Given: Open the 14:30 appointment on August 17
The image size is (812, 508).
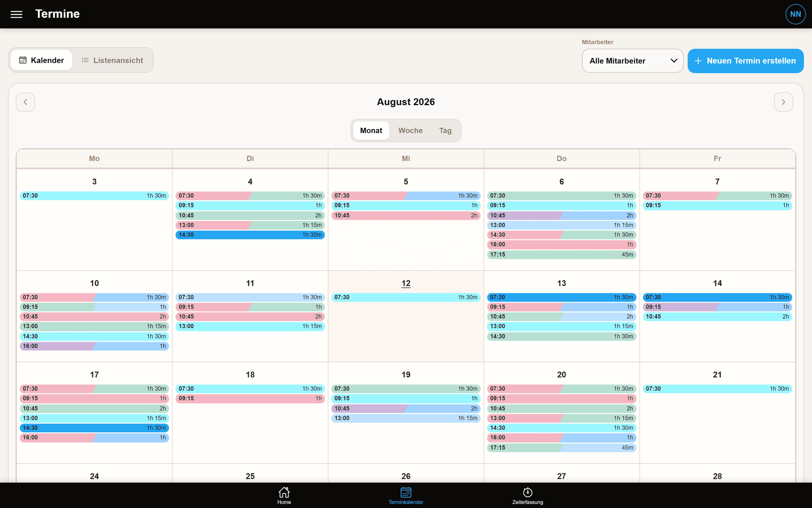Looking at the screenshot, I should point(94,428).
